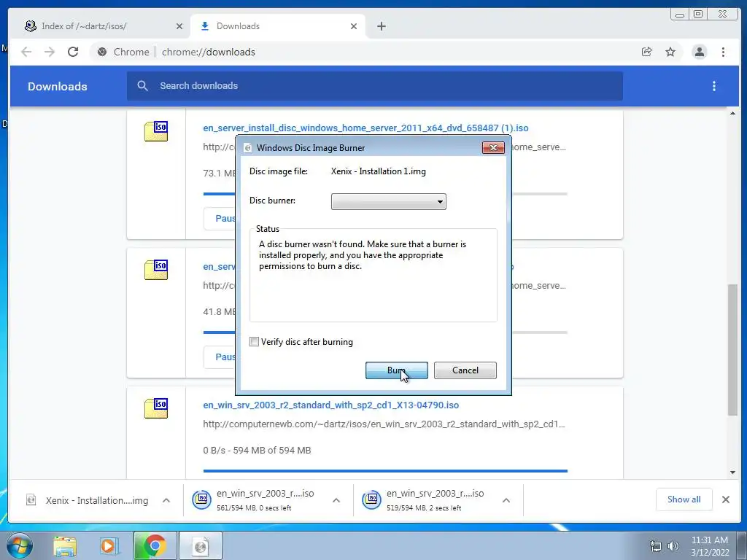Launch Windows Media Player from taskbar
747x560 pixels.
click(x=109, y=545)
